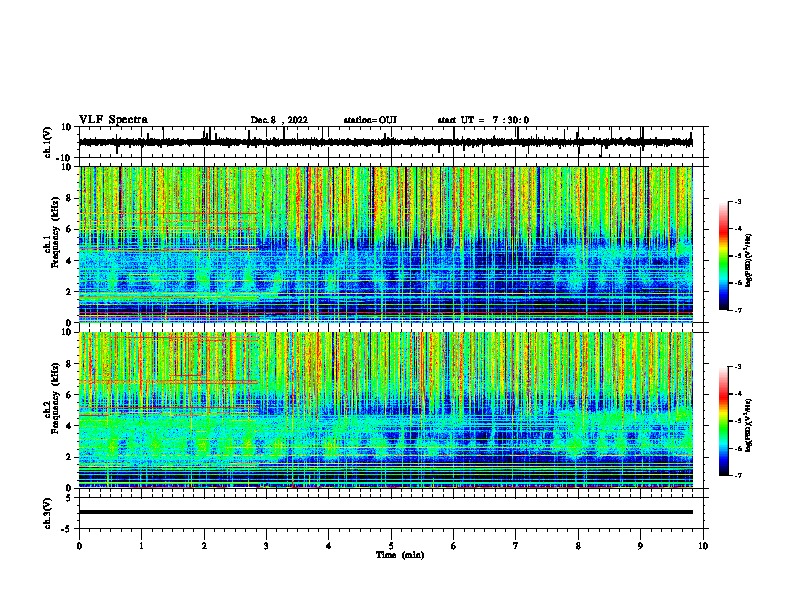Image resolution: width=792 pixels, height=612 pixels.
Task: Click the "start UT = 7:30:0" label
Action: pyautogui.click(x=483, y=120)
